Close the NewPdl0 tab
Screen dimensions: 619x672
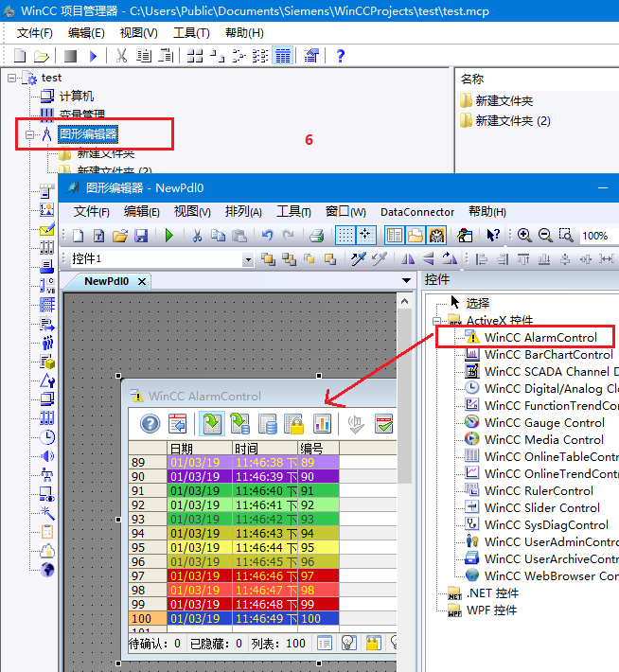[x=142, y=281]
